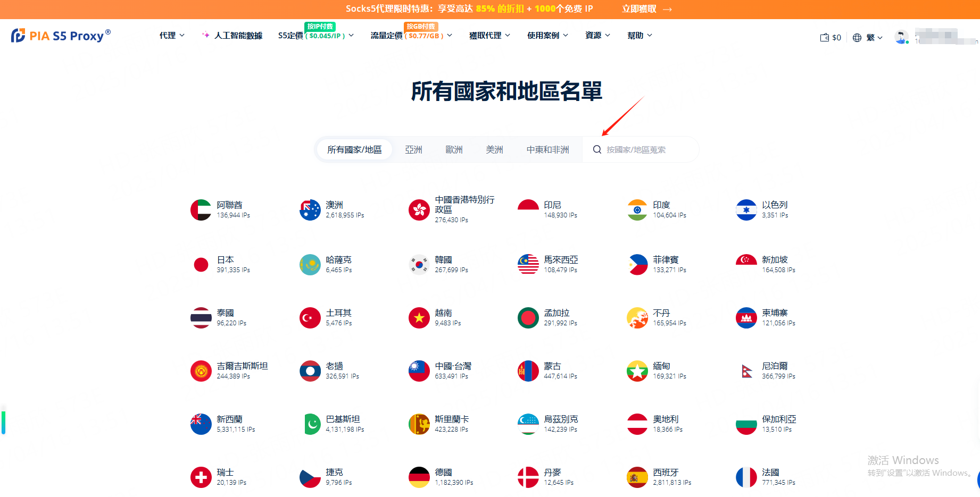Screen dimensions: 980x497
Task: Switch to the 亞洲 tab
Action: pyautogui.click(x=413, y=150)
